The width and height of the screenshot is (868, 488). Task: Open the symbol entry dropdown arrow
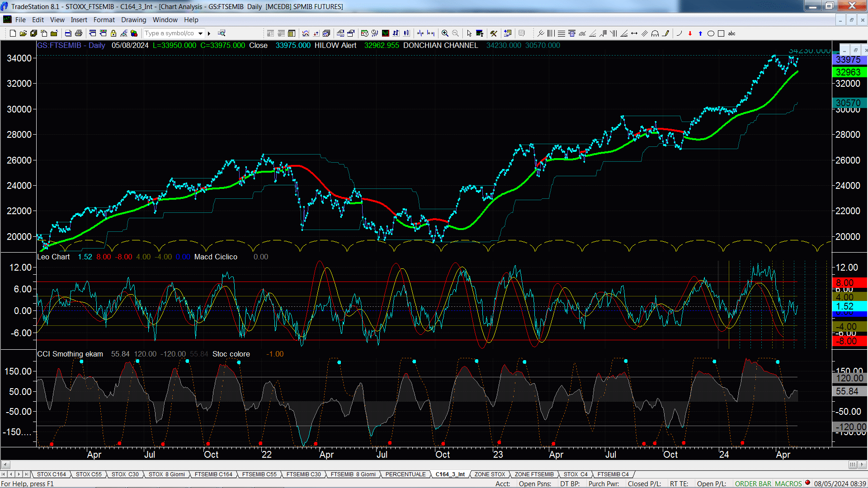pyautogui.click(x=200, y=33)
